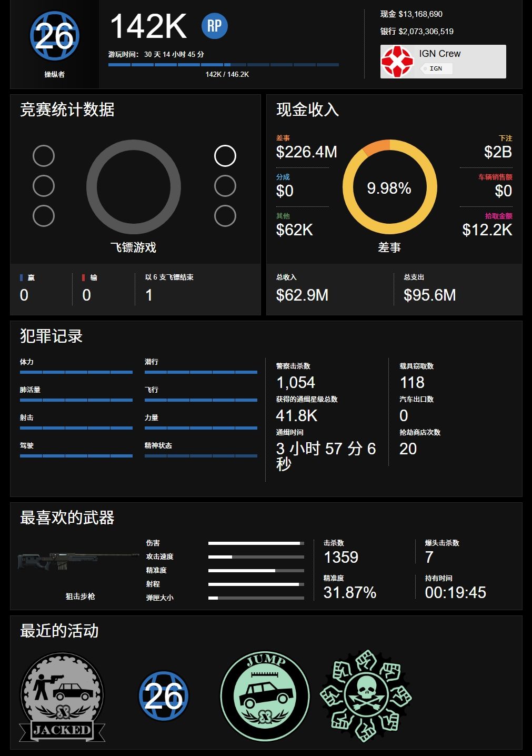This screenshot has width=532, height=756.
Task: Select the top-left circle selector beside darts ring
Action: [44, 156]
